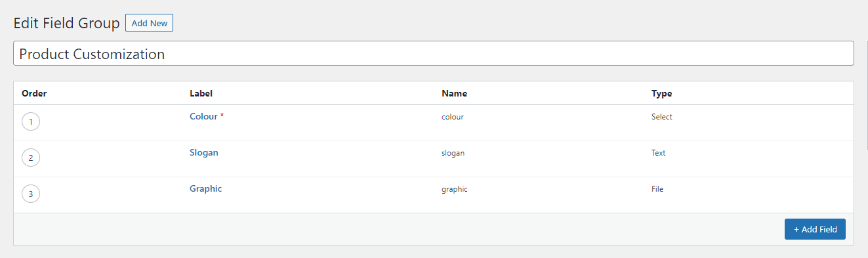Open the Colour field settings
This screenshot has height=258, width=868.
pos(203,116)
